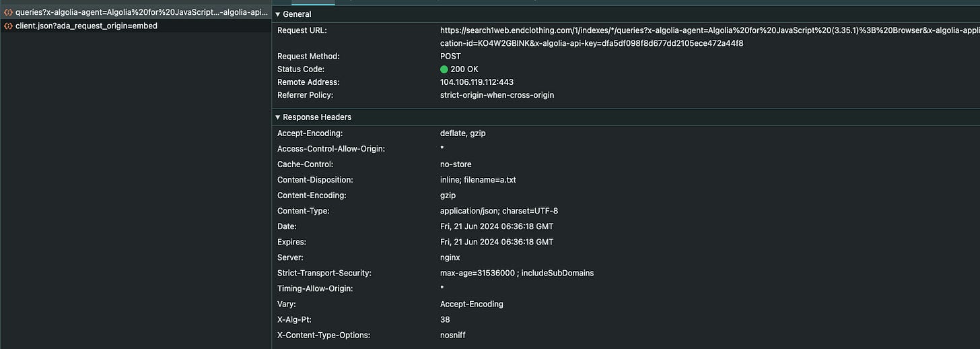Click the Server header label
Screen dimensions: 980x349
pyautogui.click(x=290, y=257)
